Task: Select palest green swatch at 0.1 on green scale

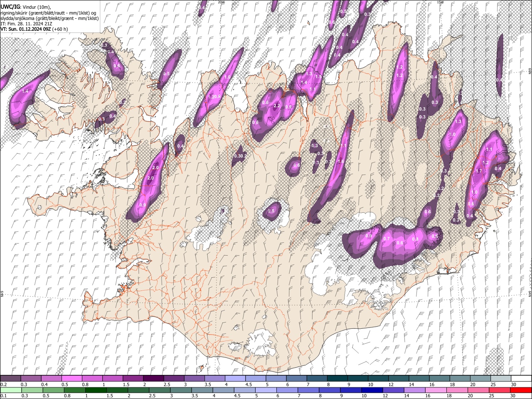Action: tap(10, 390)
